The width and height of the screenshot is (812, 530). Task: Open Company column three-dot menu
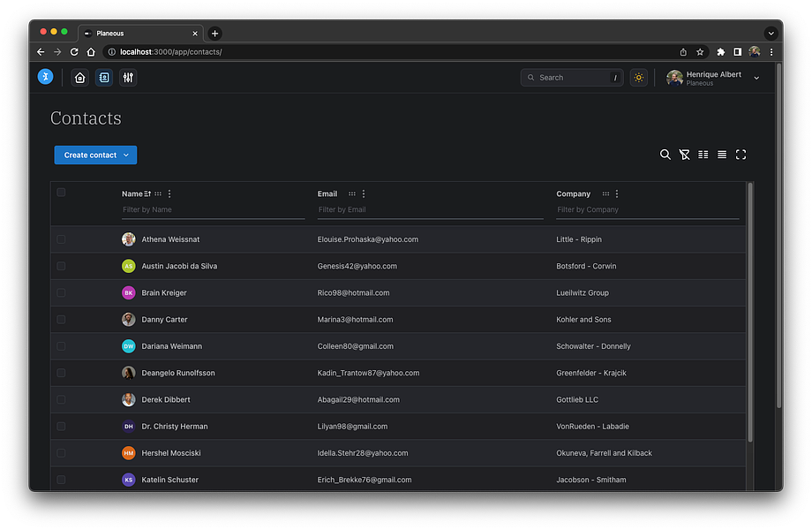(x=617, y=193)
